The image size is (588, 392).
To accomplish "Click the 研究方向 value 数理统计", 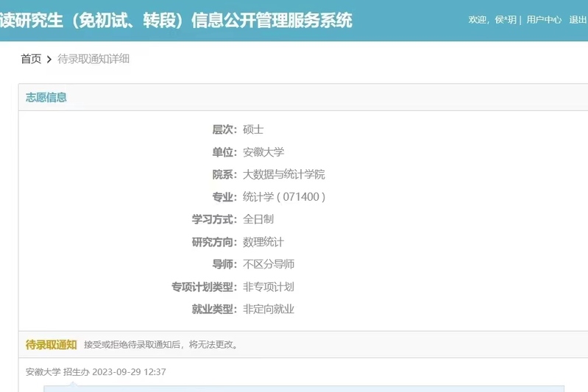I will 263,242.
